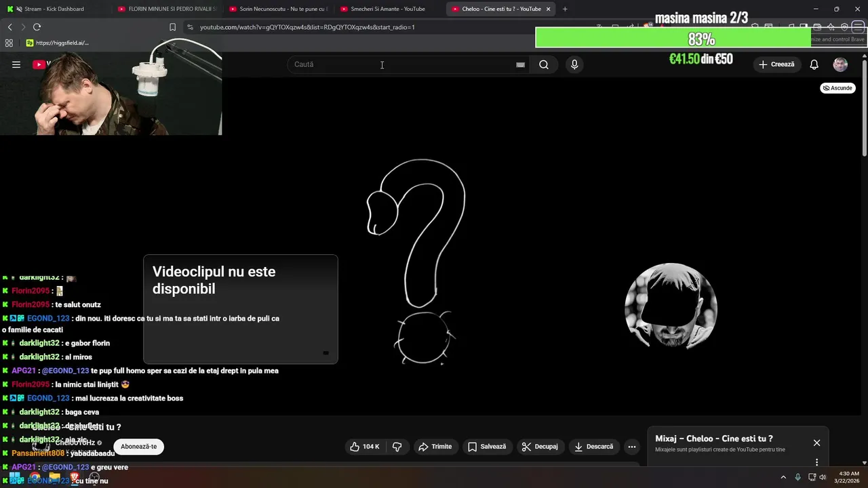Screen dimensions: 868x488
Task: Open the apps grid in bookmarks bar
Action: point(9,43)
